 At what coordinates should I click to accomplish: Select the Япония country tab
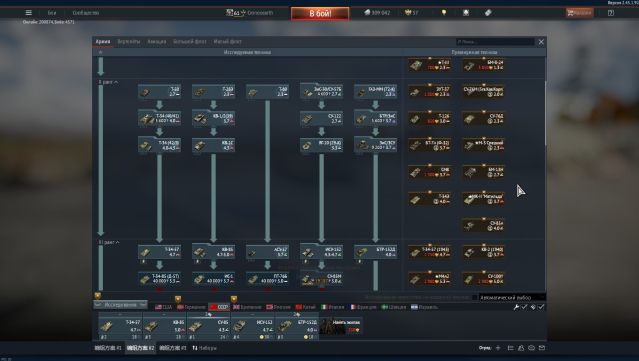pos(278,307)
